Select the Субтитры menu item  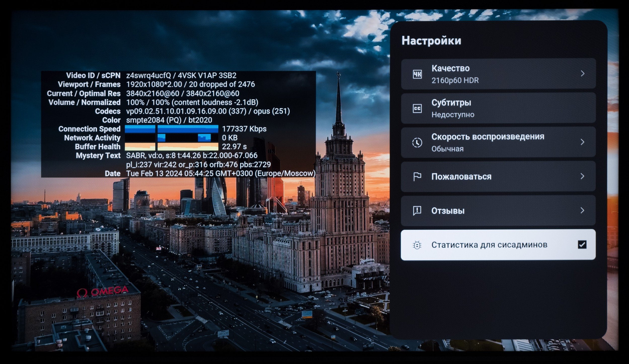pyautogui.click(x=498, y=108)
